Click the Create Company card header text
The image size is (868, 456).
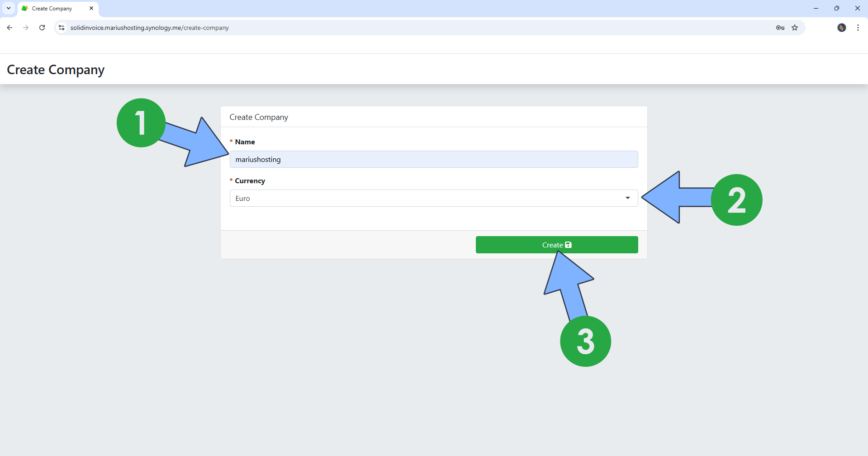click(259, 117)
